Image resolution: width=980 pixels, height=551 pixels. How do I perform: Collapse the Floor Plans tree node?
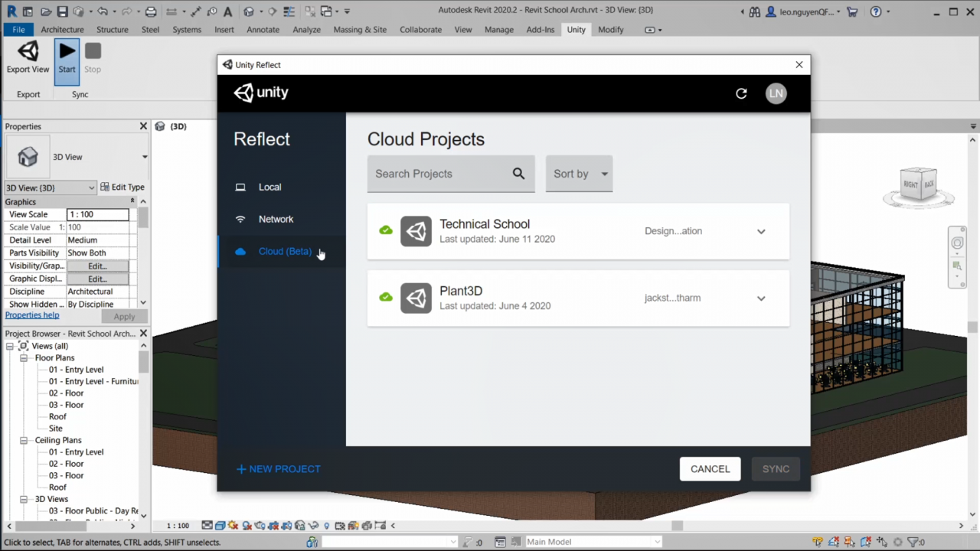pos(24,358)
